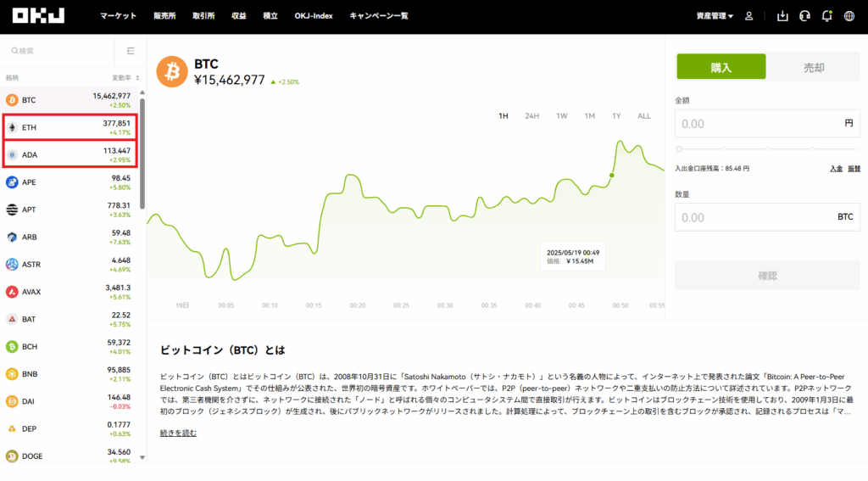Select the 1Y chart range

click(x=616, y=116)
